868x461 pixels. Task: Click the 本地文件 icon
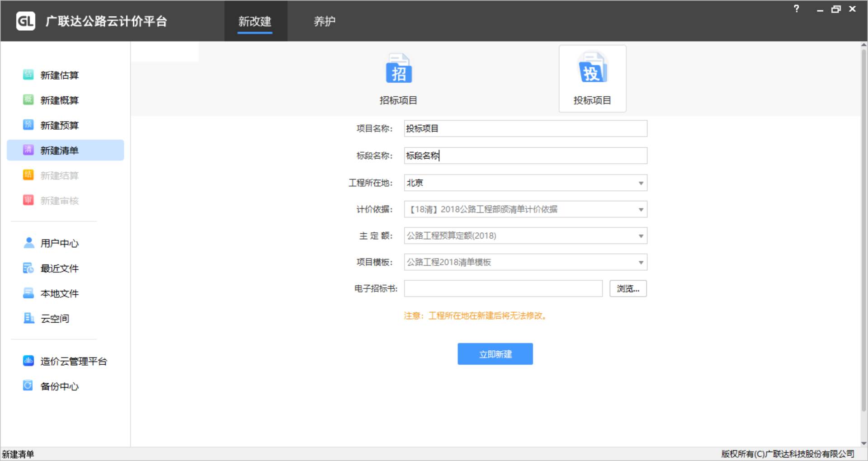28,293
